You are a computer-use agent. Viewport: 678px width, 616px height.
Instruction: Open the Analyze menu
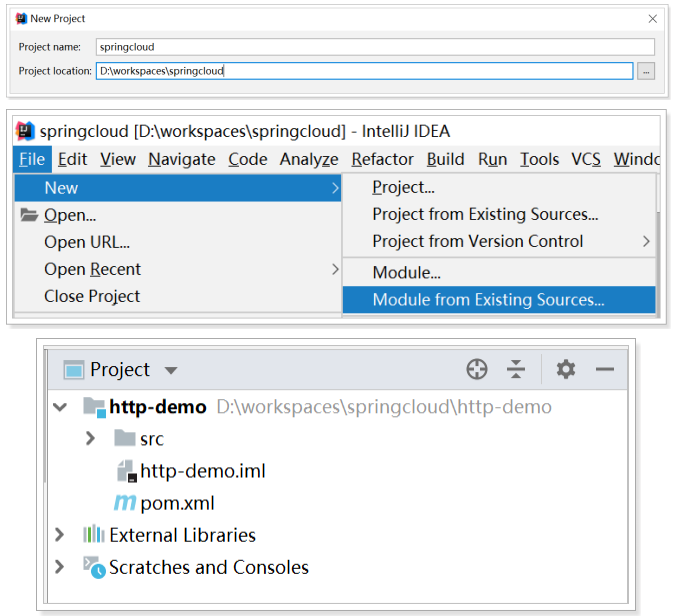(309, 160)
